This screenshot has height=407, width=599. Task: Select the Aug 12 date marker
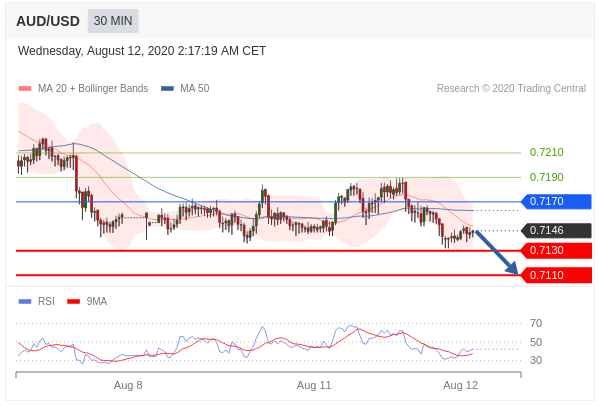tap(460, 385)
